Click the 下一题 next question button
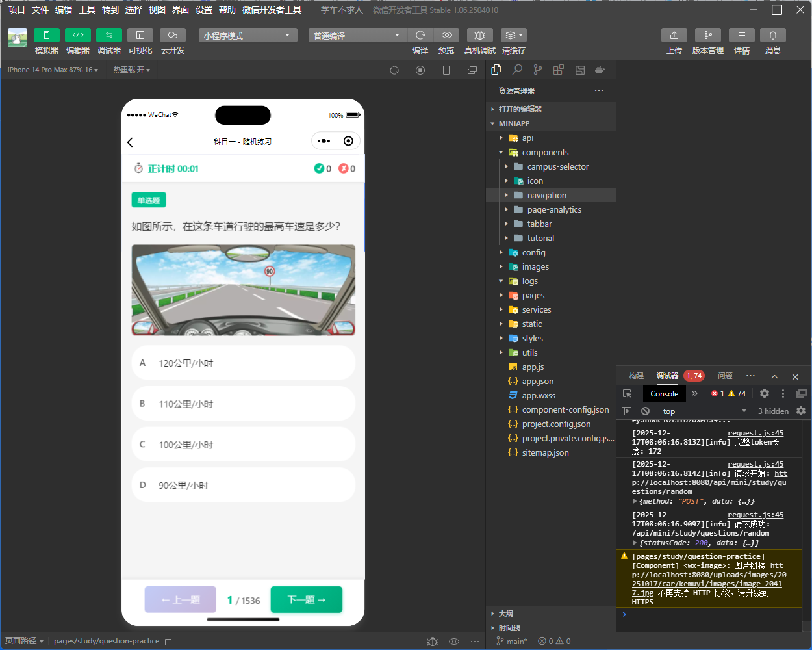Image resolution: width=812 pixels, height=650 pixels. [x=306, y=600]
